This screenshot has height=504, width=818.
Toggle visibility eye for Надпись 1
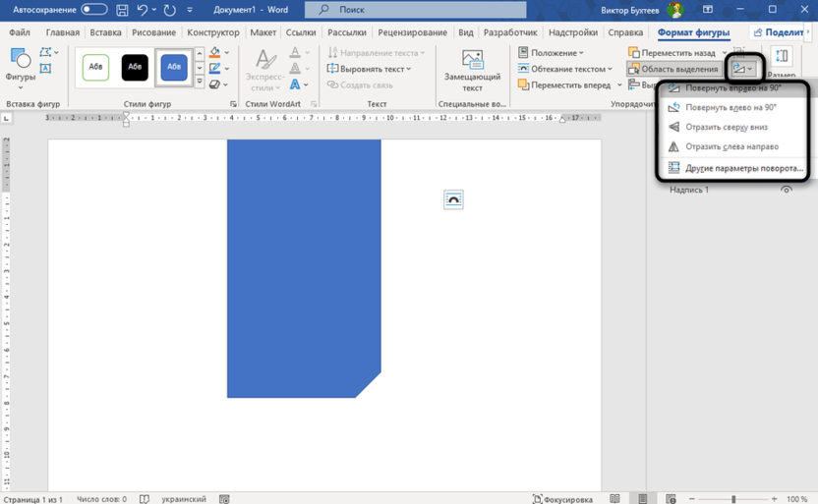(787, 190)
